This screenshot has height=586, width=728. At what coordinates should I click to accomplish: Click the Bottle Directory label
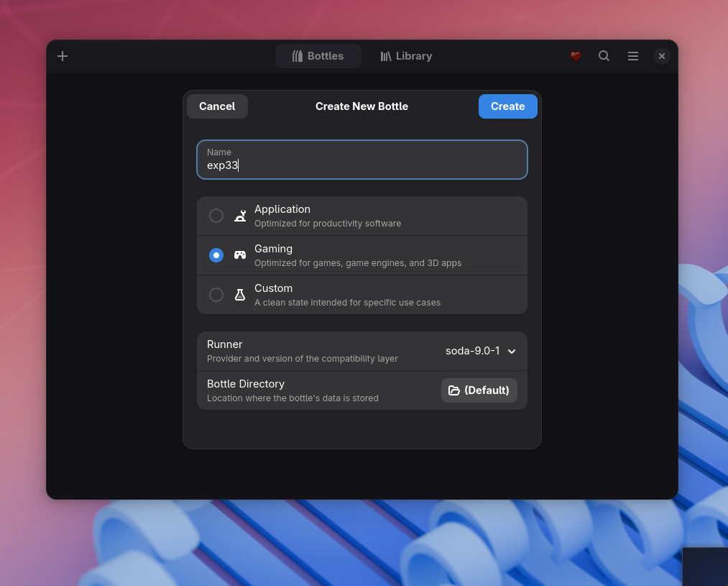pyautogui.click(x=246, y=384)
